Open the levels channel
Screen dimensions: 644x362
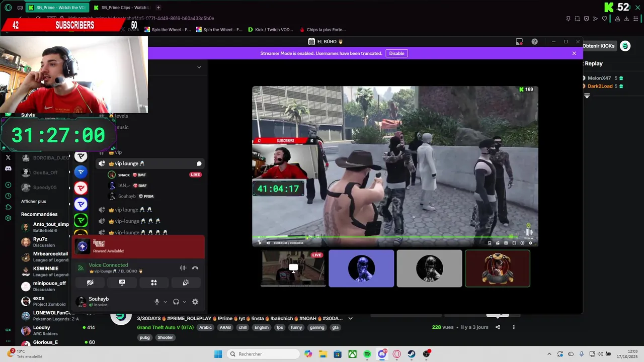click(121, 116)
